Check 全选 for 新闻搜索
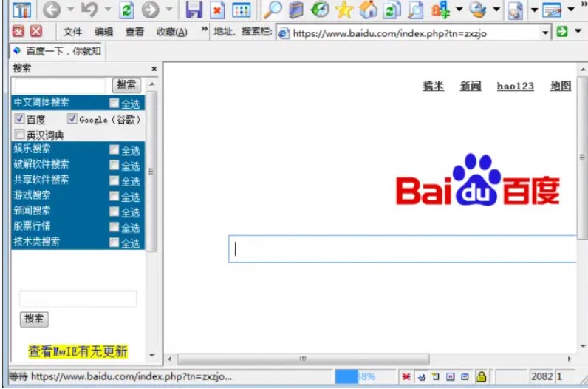Viewport: 588px width, 389px height. tap(114, 212)
